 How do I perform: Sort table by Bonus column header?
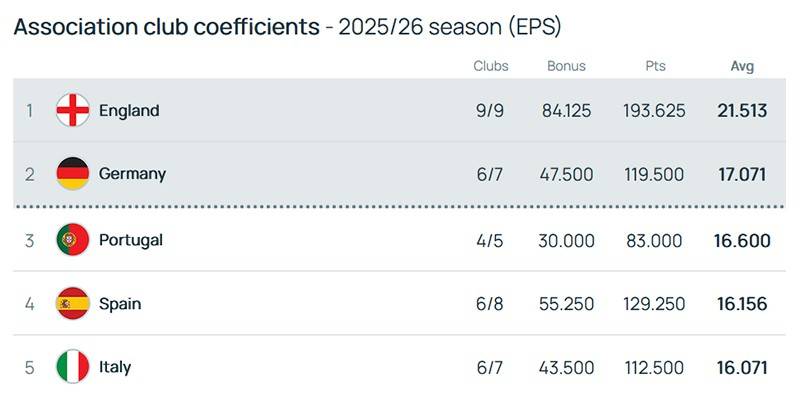pyautogui.click(x=566, y=66)
